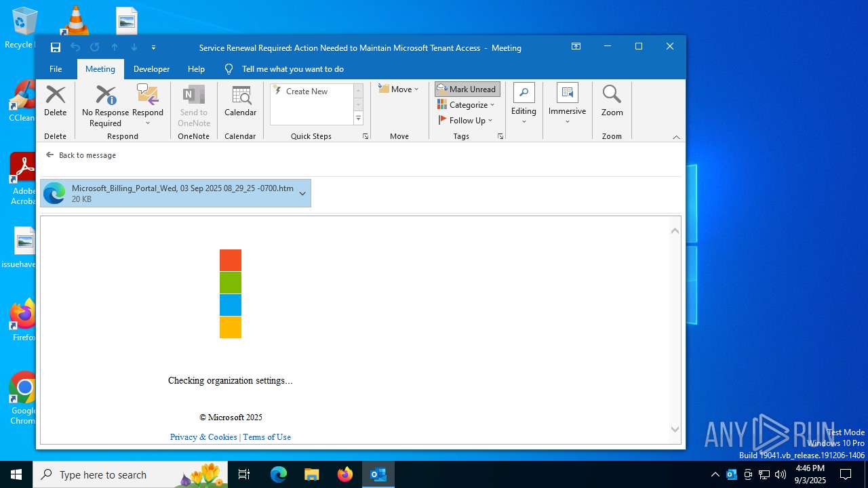Click the Redo arrow in title bar
Screen dimensions: 868x488
tap(95, 47)
